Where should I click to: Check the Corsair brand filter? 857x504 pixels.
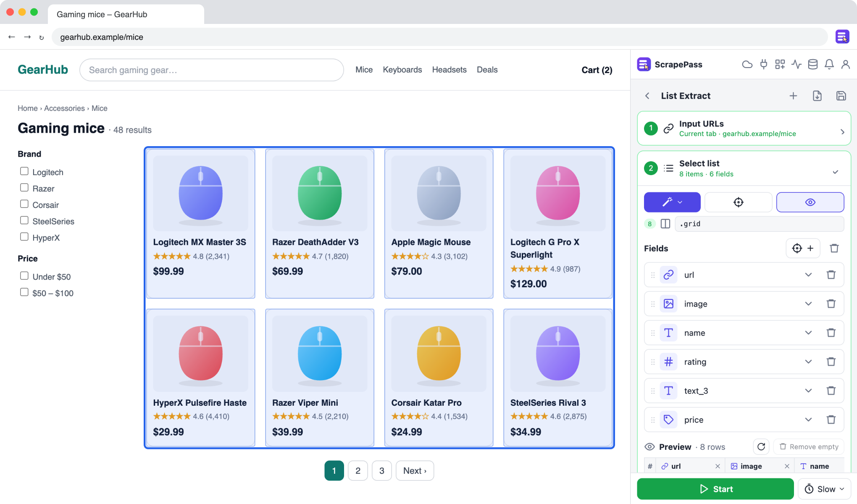24,204
